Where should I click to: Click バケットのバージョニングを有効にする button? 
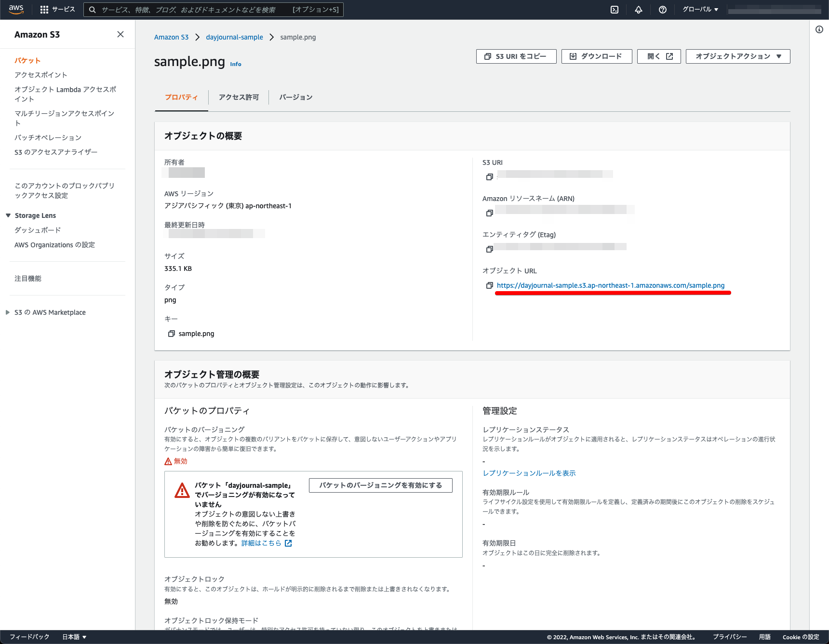pos(381,485)
